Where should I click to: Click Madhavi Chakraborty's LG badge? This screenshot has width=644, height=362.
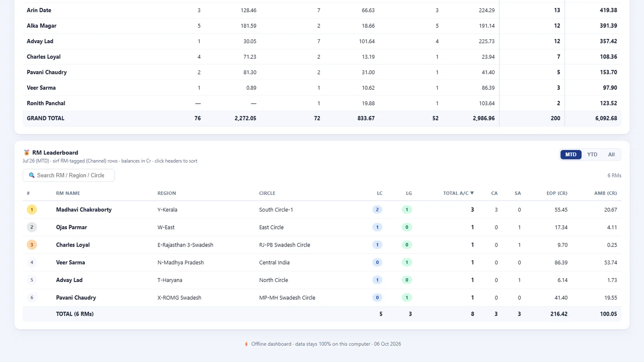407,210
